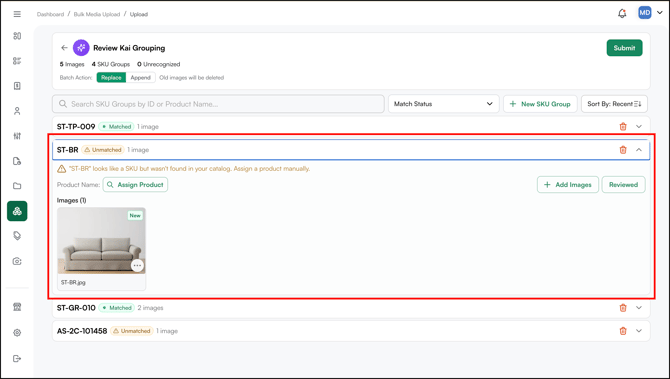Open the store sidebar icon
The width and height of the screenshot is (670, 379).
tap(17, 307)
